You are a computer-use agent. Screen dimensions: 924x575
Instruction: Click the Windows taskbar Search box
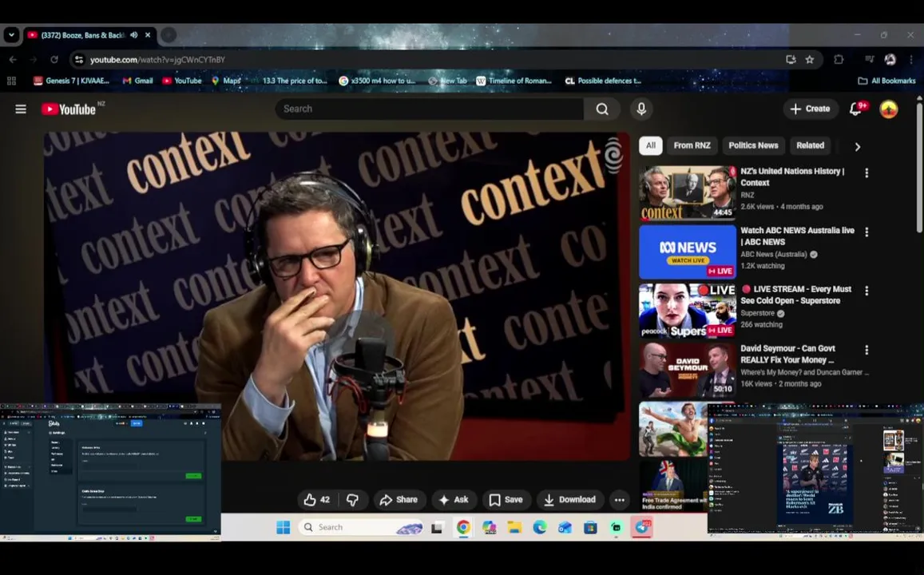[x=361, y=527]
